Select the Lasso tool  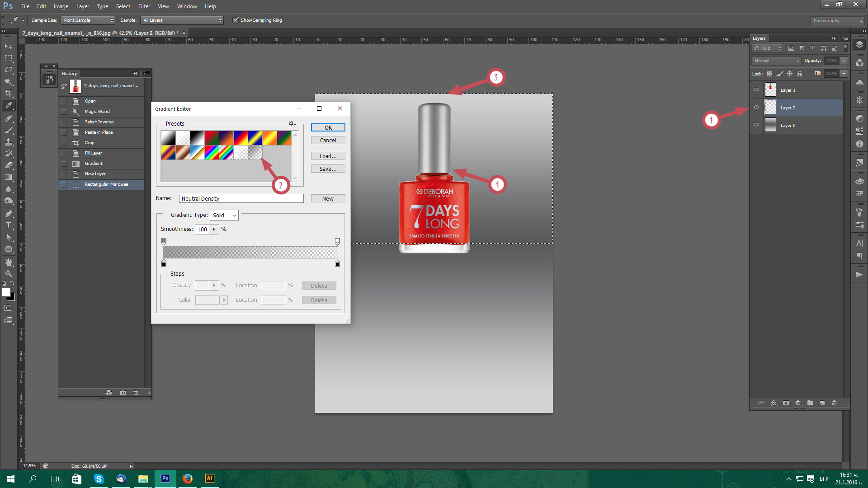[x=9, y=70]
